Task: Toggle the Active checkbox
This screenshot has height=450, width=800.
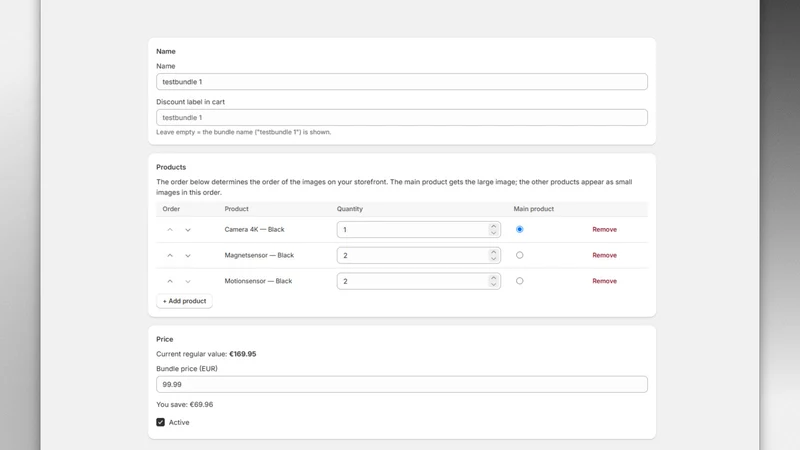Action: pyautogui.click(x=161, y=422)
